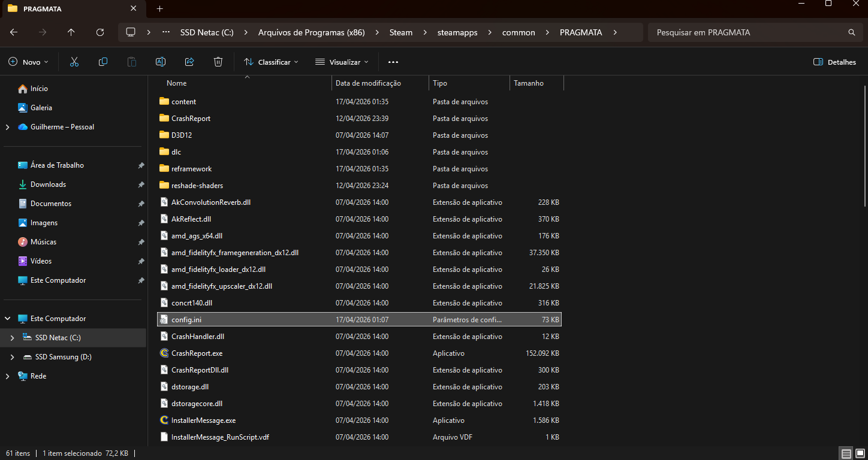Navigate up one folder using the up arrow
This screenshot has width=868, height=460.
pos(71,32)
